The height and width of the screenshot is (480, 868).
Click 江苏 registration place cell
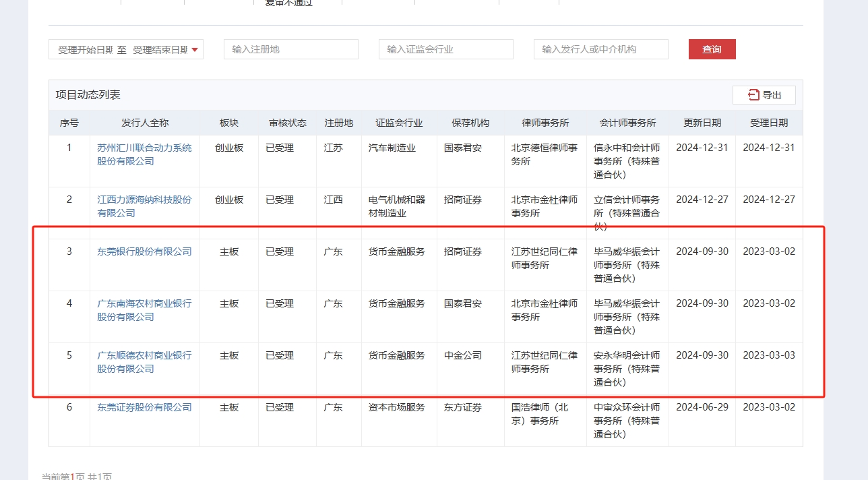point(333,148)
